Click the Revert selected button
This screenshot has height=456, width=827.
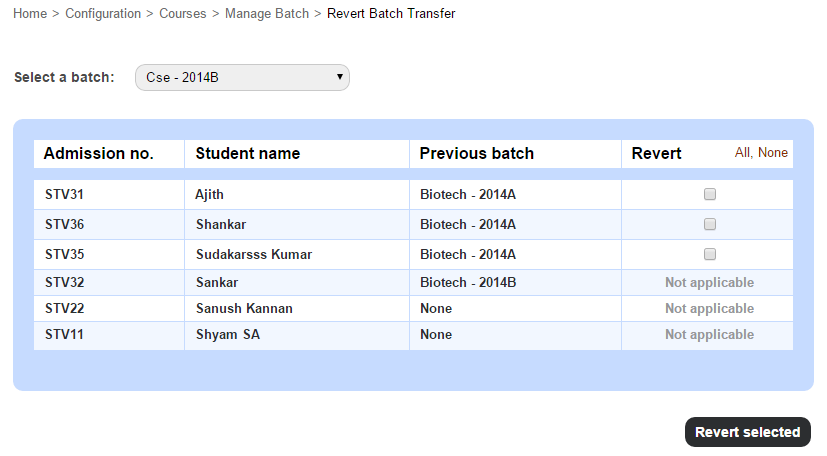(x=747, y=432)
